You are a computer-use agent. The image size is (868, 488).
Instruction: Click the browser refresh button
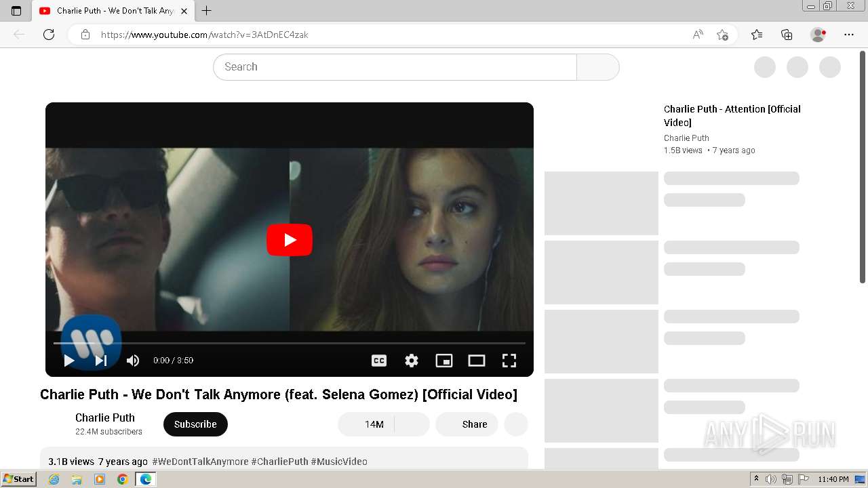[x=49, y=35]
